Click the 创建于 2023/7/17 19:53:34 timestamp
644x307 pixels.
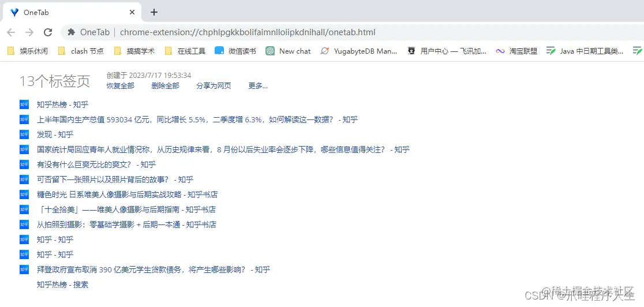pyautogui.click(x=149, y=76)
